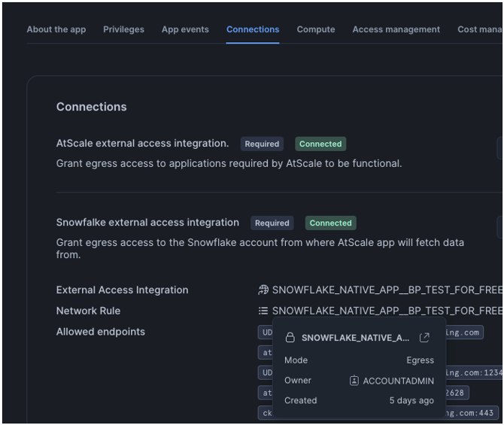Image resolution: width=504 pixels, height=425 pixels.
Task: Click the Connections section heading
Action: pos(91,107)
